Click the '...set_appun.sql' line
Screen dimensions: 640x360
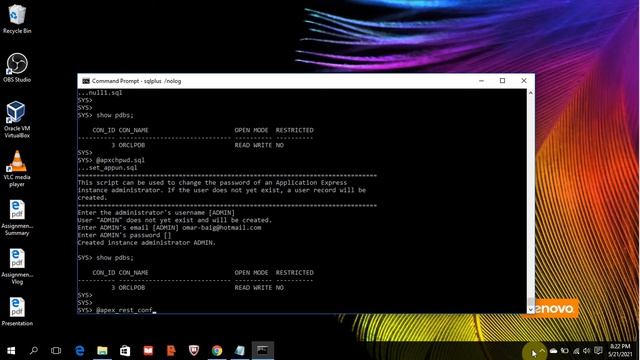tap(107, 168)
